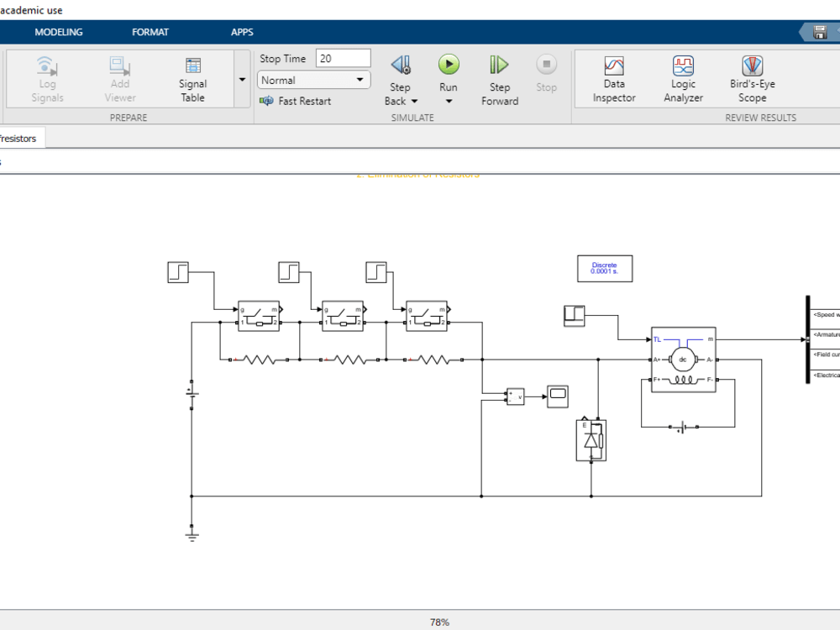This screenshot has width=840, height=630.
Task: Click the Stop simulation button
Action: 547,73
